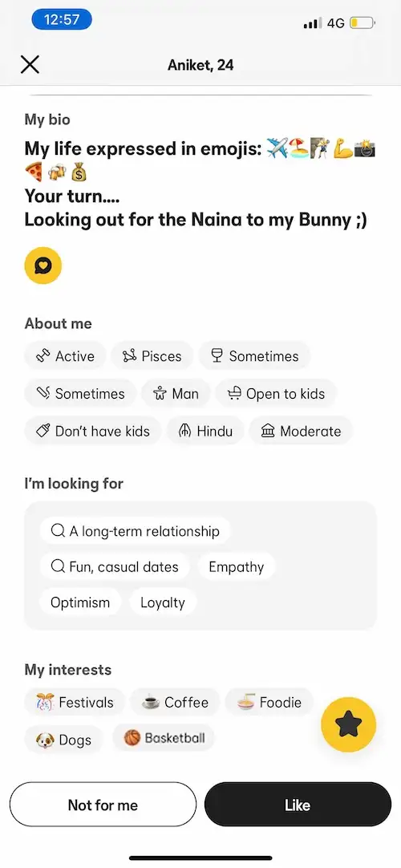The height and width of the screenshot is (868, 401).
Task: Select the Basketball interest tag
Action: (x=164, y=738)
